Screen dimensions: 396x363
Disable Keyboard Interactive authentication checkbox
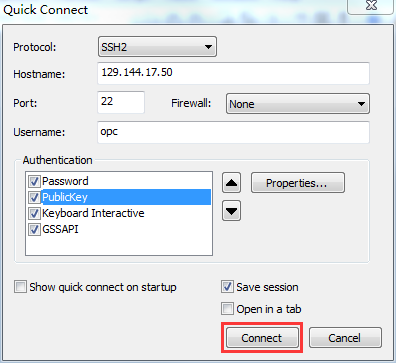click(x=34, y=213)
